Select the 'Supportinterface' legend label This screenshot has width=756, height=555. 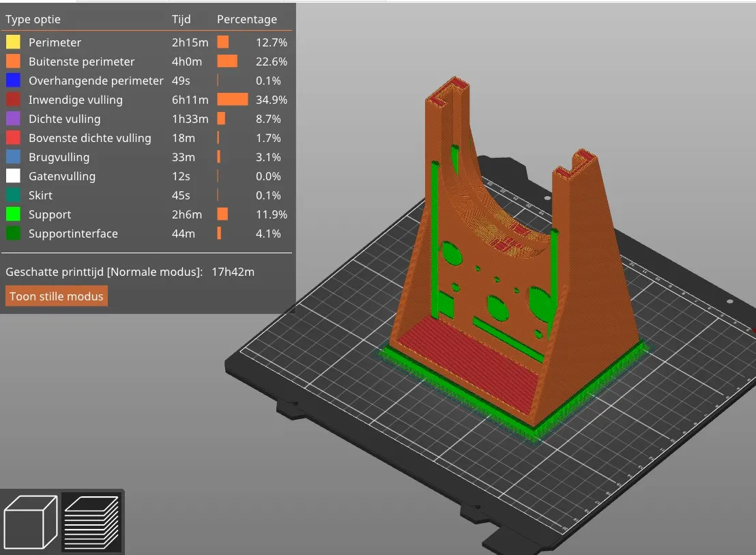(x=73, y=234)
